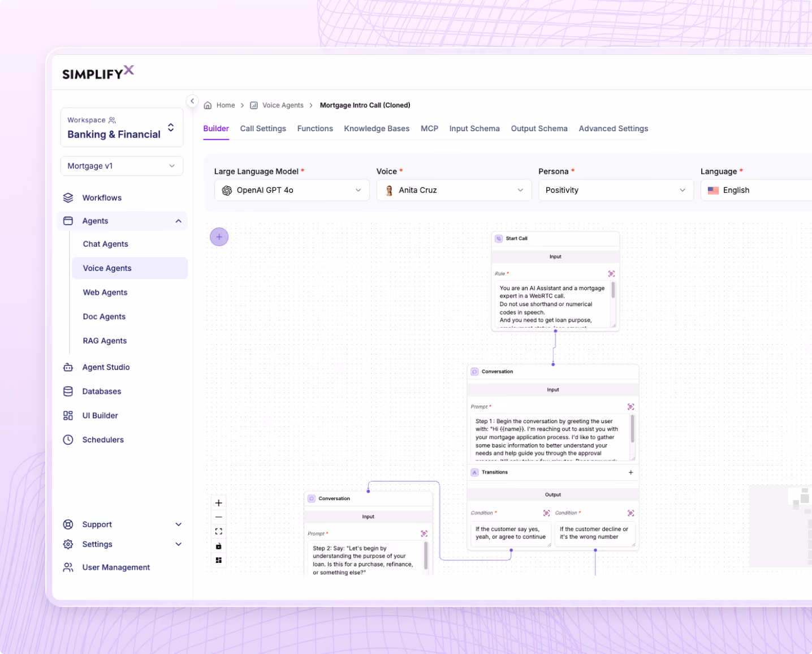This screenshot has width=812, height=654.
Task: Click the Step 2 prompt scrollbar
Action: 426,556
